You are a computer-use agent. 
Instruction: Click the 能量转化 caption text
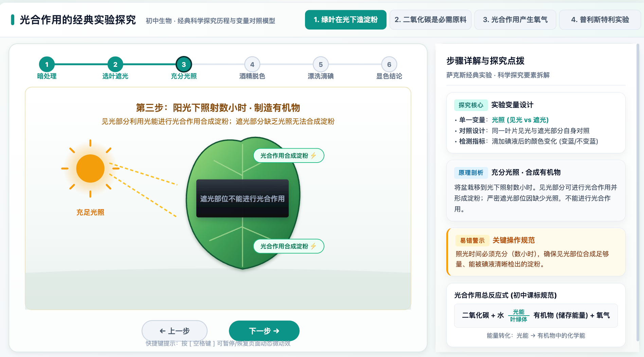[x=536, y=336]
